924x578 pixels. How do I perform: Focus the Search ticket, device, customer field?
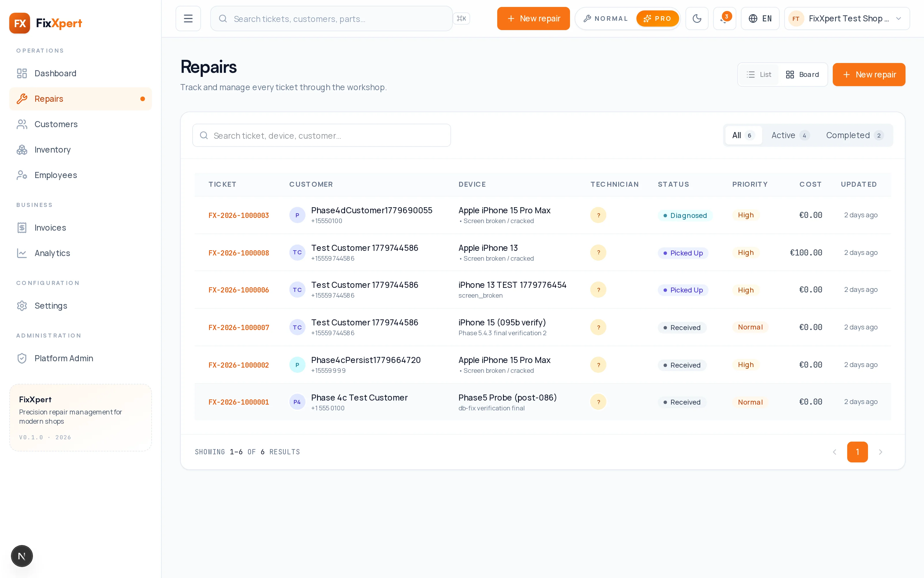coord(321,135)
